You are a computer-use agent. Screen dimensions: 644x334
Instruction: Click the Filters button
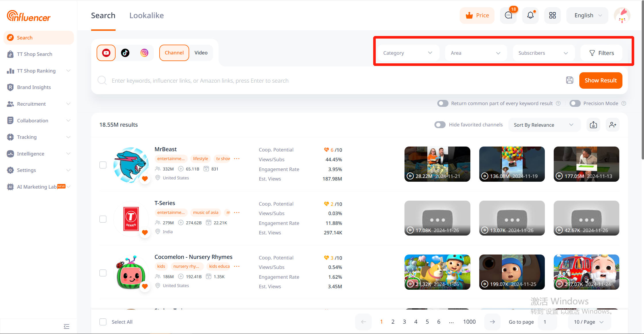coord(601,53)
